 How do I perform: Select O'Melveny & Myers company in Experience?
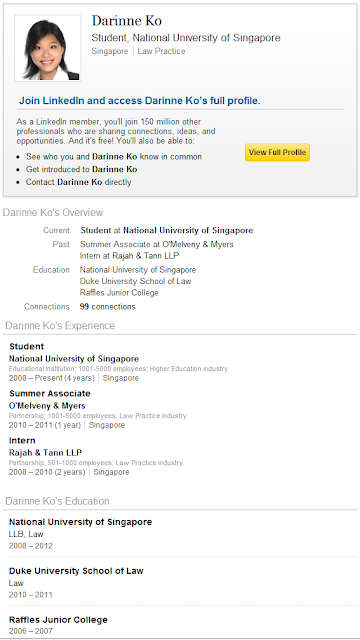click(47, 406)
